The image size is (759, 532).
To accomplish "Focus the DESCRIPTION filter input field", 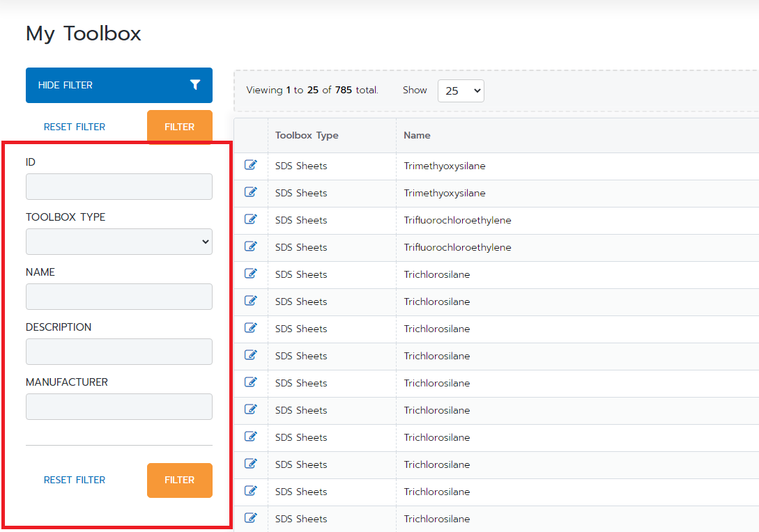I will click(119, 352).
